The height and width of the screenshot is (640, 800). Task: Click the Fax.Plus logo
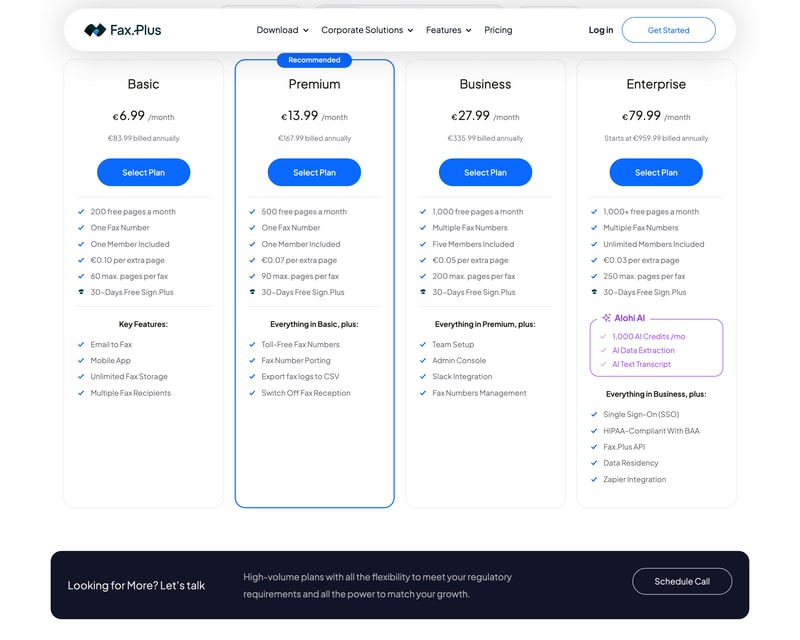point(122,30)
